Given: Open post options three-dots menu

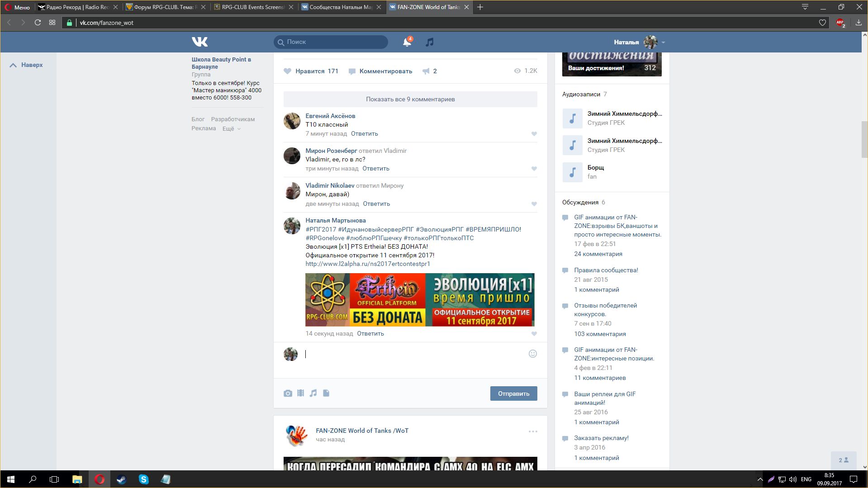Looking at the screenshot, I should click(x=533, y=431).
